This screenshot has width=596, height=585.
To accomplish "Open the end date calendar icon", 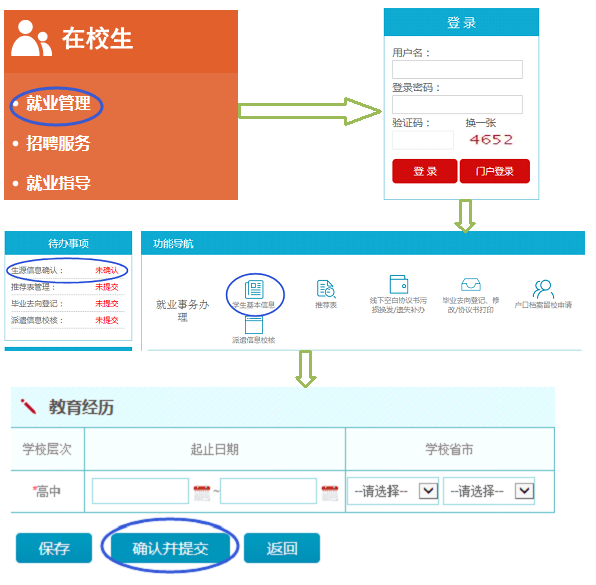I will (x=330, y=493).
